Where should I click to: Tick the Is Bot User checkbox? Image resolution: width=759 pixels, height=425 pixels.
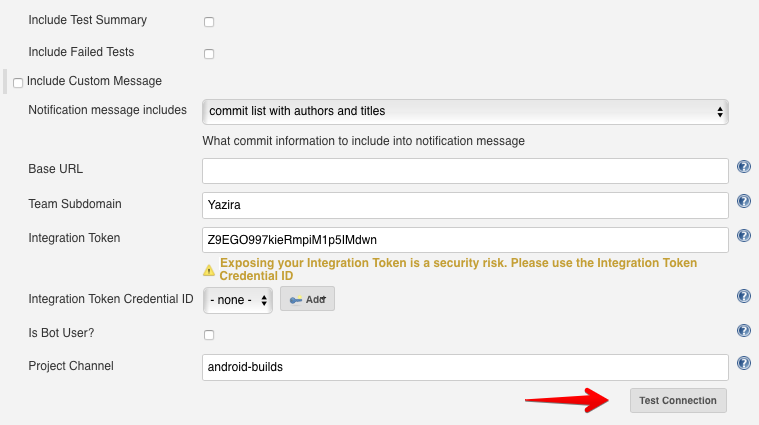pyautogui.click(x=209, y=335)
